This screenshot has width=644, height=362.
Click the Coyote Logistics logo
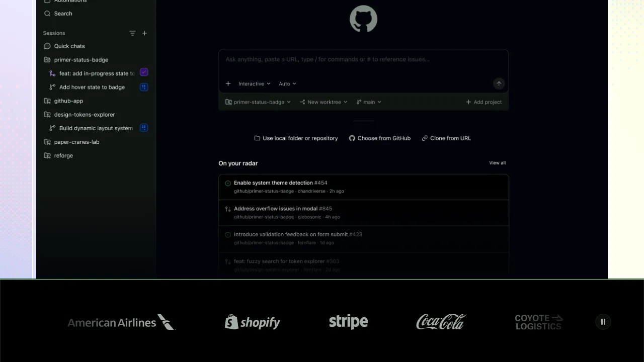(538, 322)
